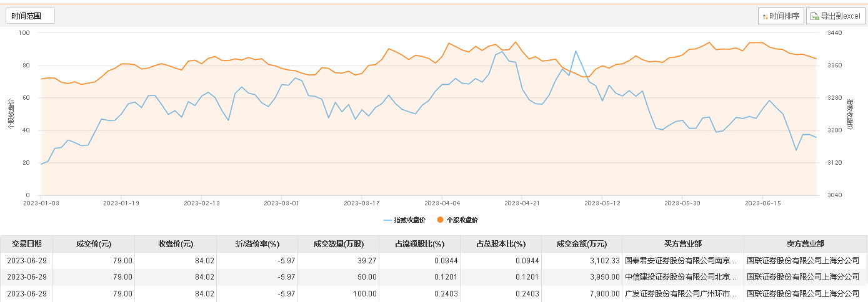Click the 成交金额(万元) column header
Viewport: 868px width, 302px height.
[x=582, y=244]
